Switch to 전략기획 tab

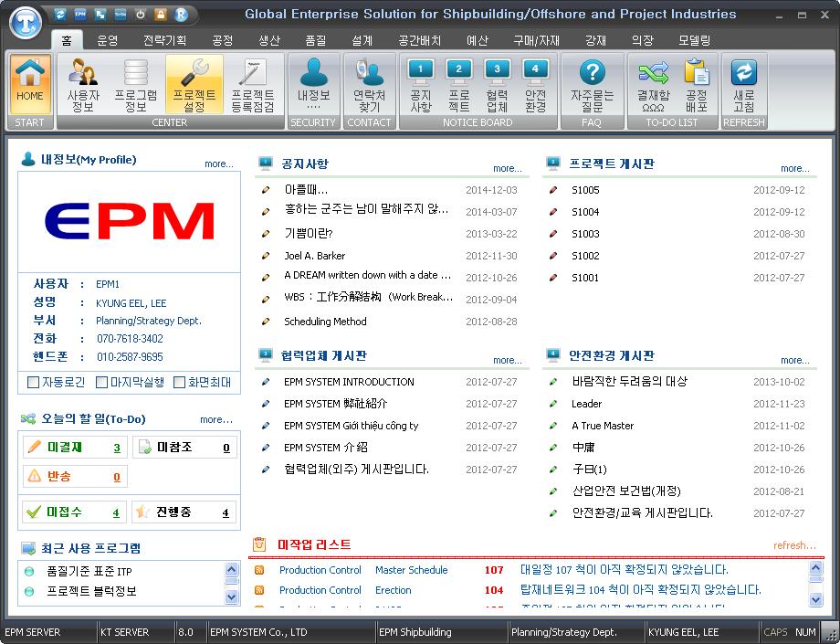[164, 40]
